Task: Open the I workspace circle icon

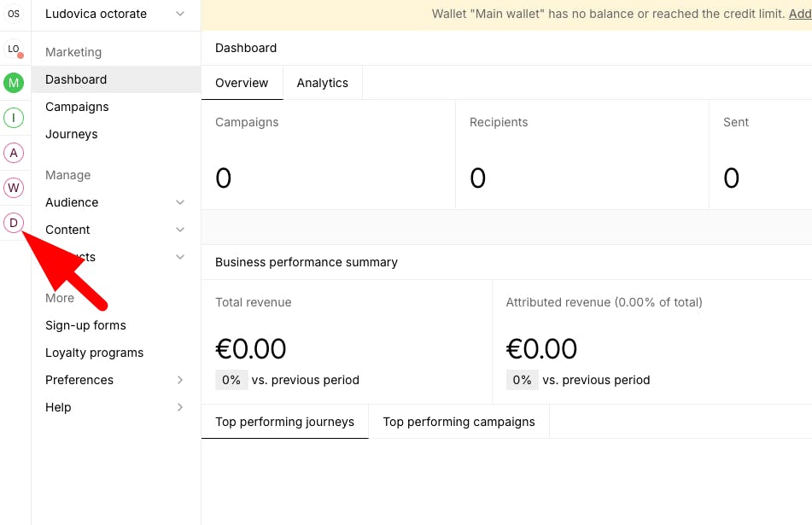Action: coord(14,118)
